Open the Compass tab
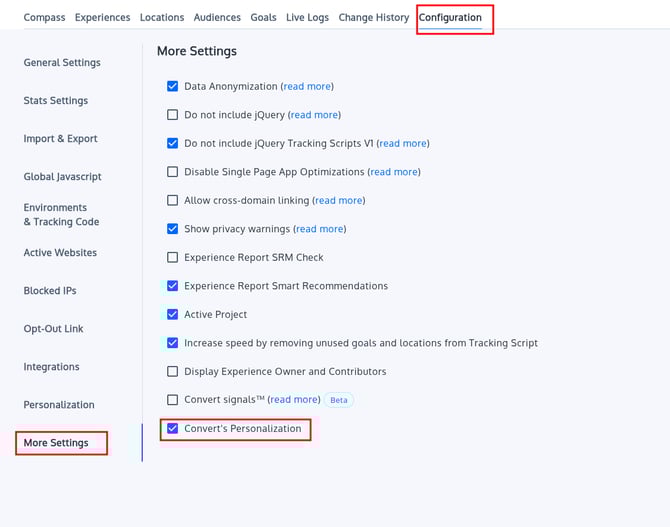 click(x=44, y=18)
